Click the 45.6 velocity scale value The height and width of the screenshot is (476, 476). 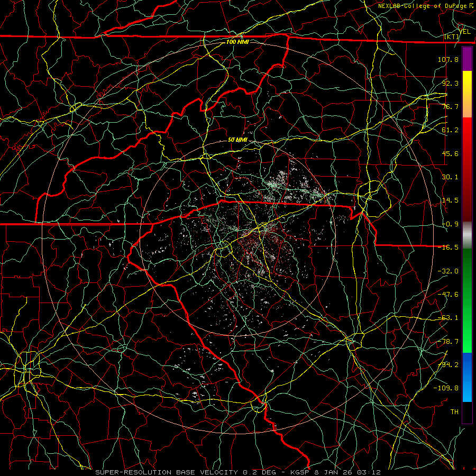pos(450,153)
